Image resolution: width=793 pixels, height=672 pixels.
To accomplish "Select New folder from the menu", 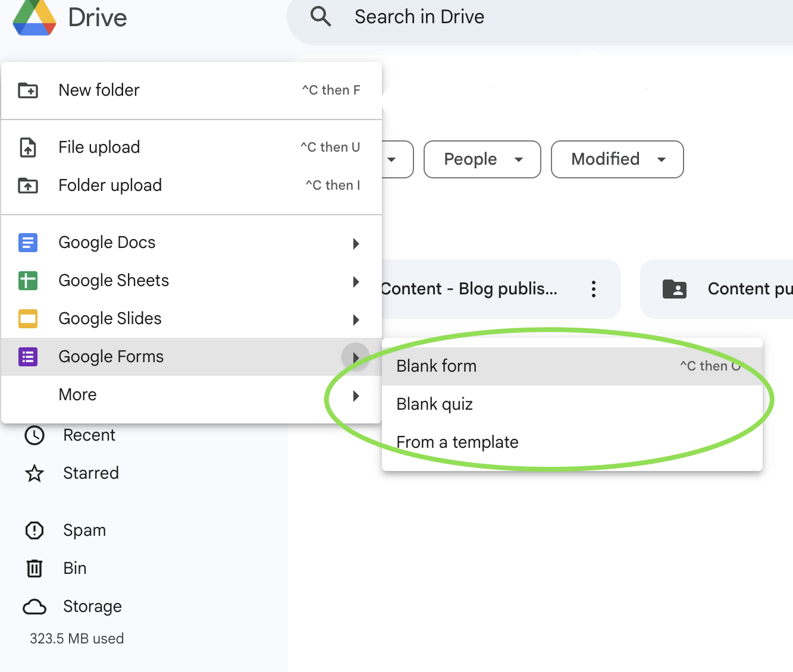I will 192,90.
